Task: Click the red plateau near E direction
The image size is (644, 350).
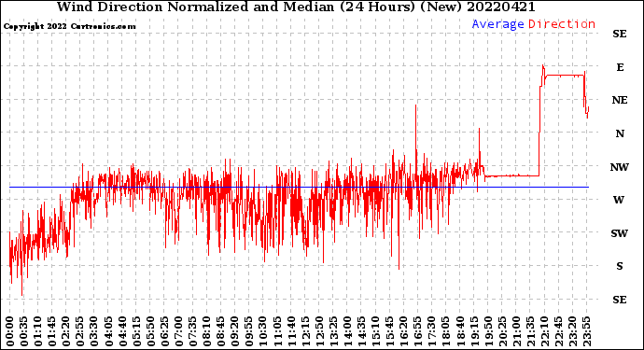Action: [565, 76]
